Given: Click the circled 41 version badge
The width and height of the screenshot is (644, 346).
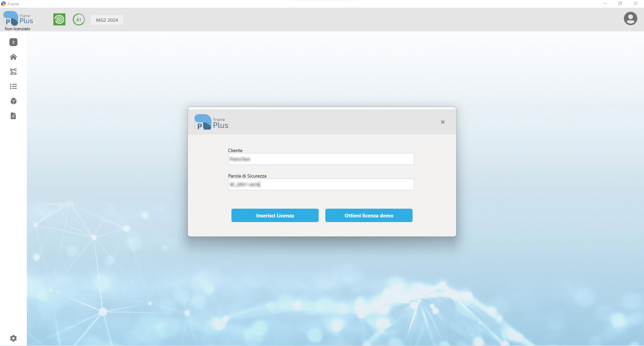Looking at the screenshot, I should [79, 19].
